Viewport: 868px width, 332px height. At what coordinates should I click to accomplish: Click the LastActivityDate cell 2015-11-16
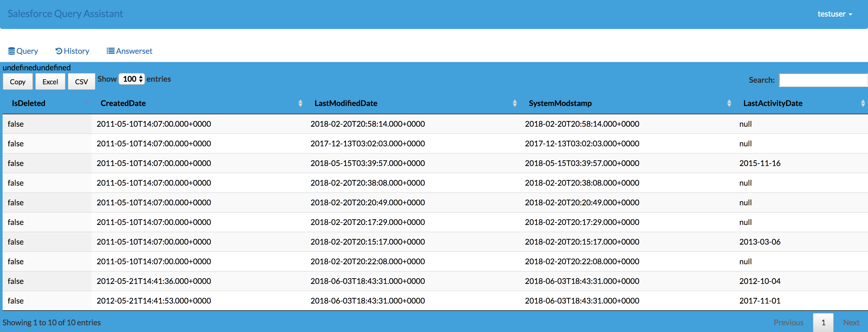(760, 163)
